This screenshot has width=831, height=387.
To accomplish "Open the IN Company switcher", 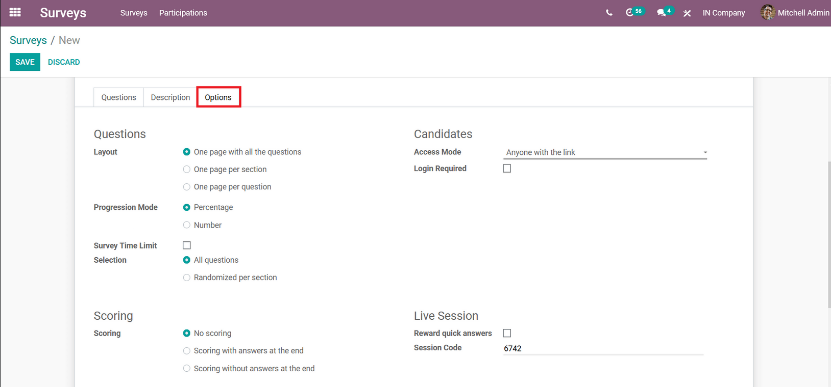I will (x=723, y=13).
